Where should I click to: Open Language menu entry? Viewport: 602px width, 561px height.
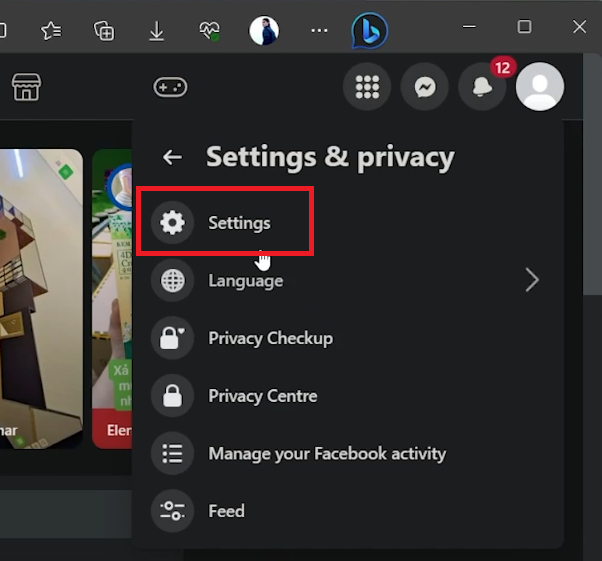[x=347, y=280]
